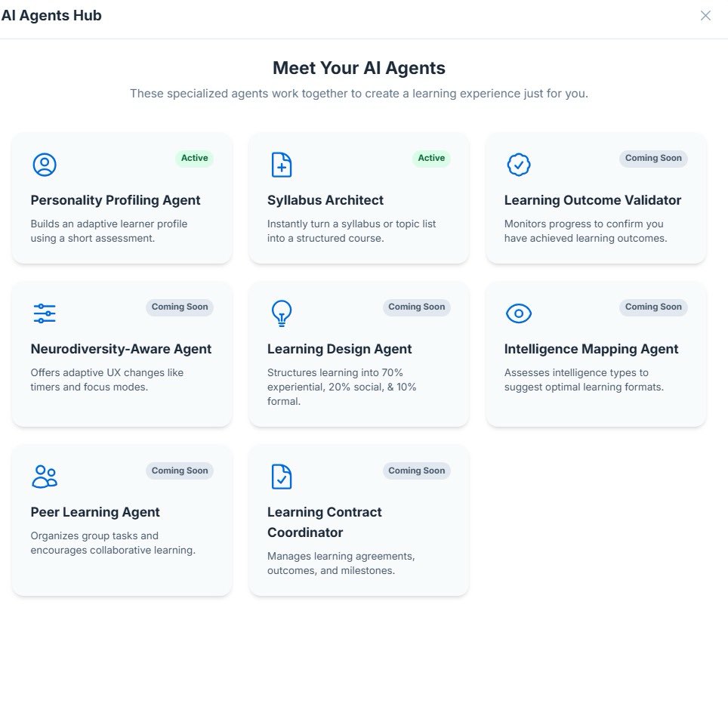Click description 'Builds an adaptive learner profile'
Image resolution: width=728 pixels, height=719 pixels.
pos(109,224)
